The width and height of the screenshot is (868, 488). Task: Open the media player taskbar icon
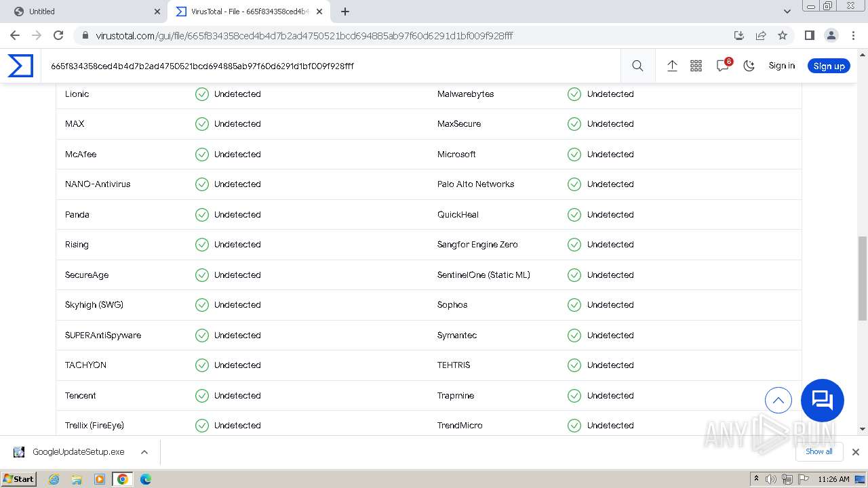pyautogui.click(x=100, y=479)
